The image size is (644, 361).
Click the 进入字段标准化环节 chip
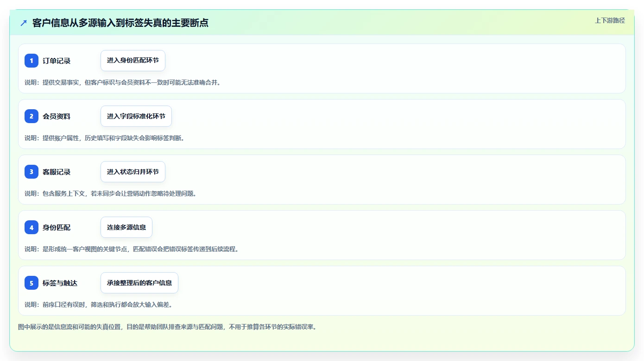tap(136, 116)
